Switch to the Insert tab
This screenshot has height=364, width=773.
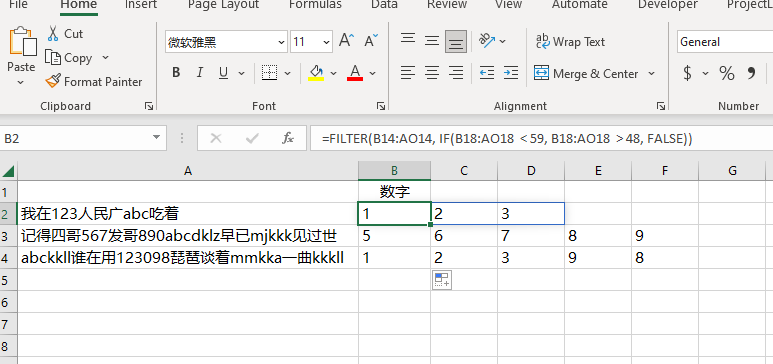click(141, 4)
